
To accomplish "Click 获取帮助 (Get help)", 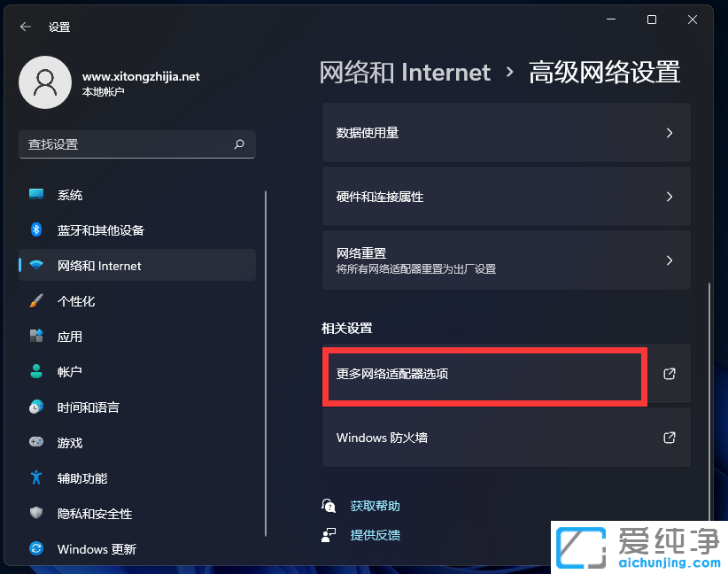I will click(376, 505).
